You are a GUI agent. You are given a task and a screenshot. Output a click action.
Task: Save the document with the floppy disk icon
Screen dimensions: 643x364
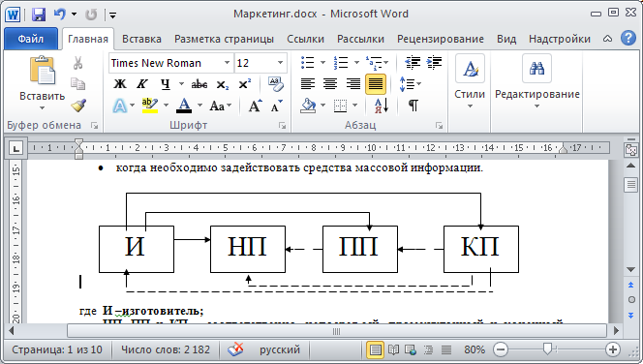(39, 15)
